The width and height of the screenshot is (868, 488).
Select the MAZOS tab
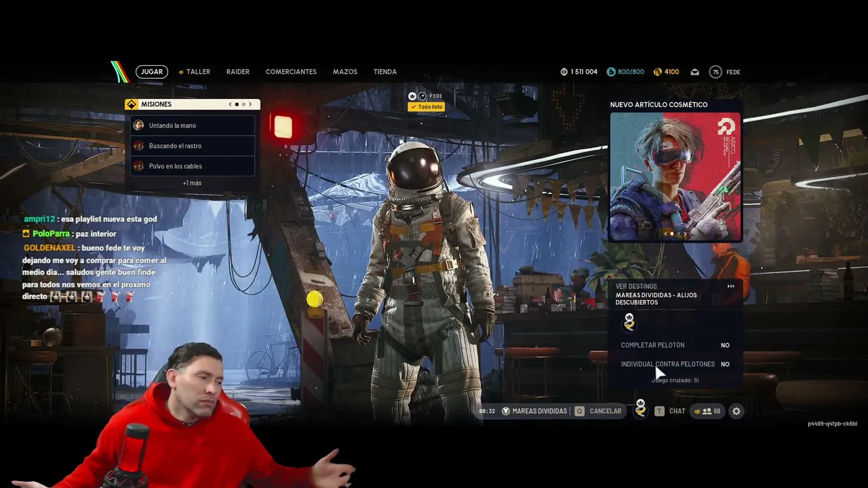coord(345,72)
